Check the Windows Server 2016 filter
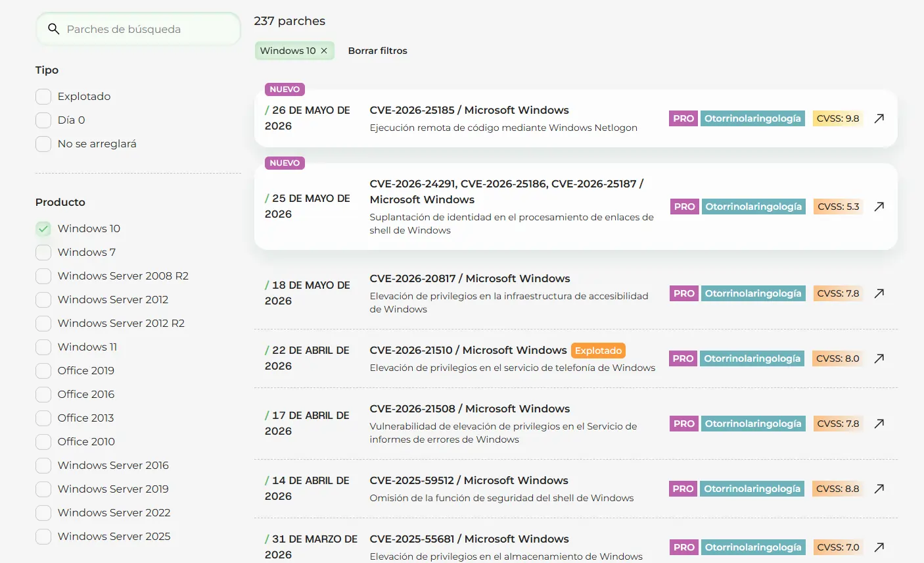The image size is (924, 563). click(43, 466)
